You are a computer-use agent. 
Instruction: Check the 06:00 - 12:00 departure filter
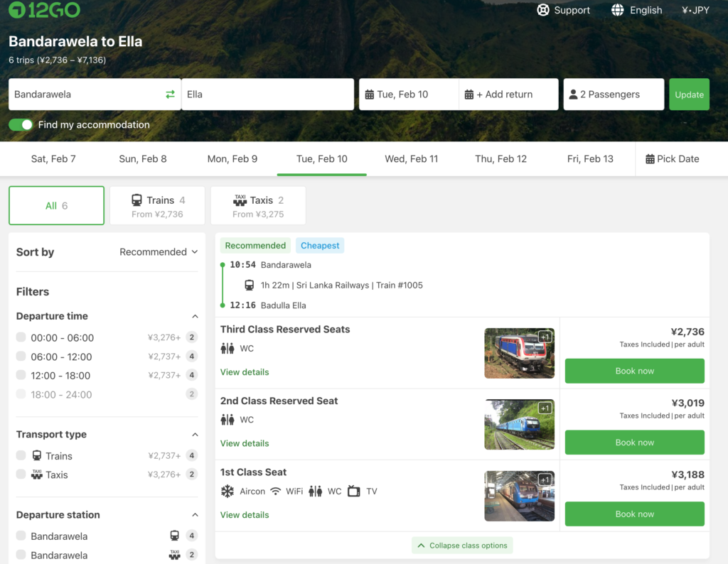click(21, 357)
